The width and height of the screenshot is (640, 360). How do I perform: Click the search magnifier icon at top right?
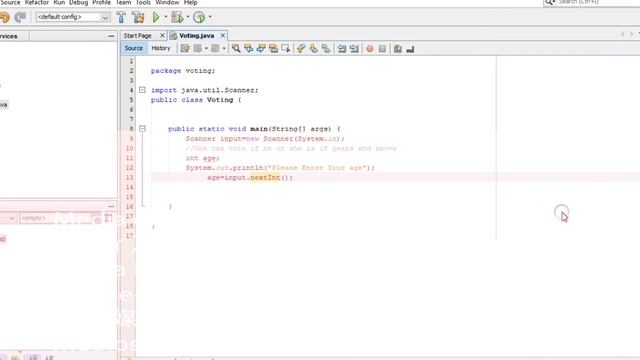550,2
